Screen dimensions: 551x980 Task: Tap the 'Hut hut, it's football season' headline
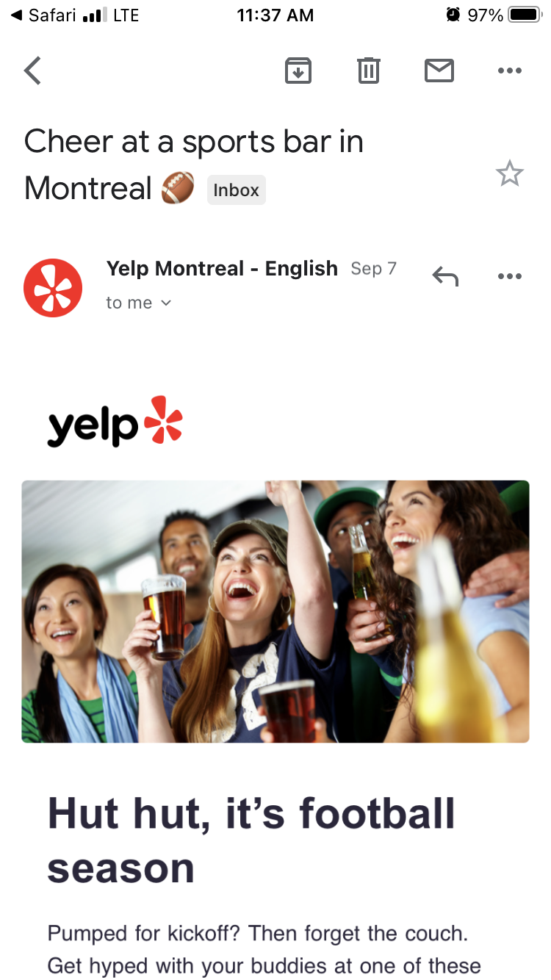[251, 841]
